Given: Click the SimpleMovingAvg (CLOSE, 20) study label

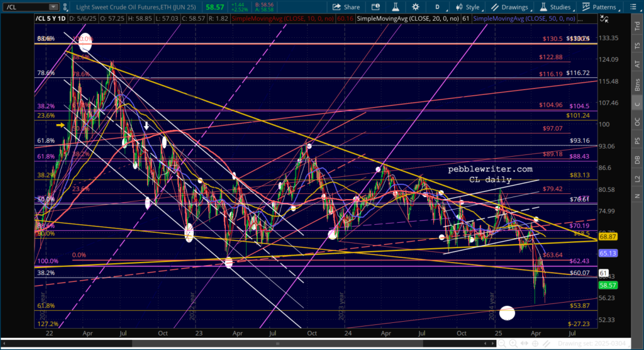Looking at the screenshot, I should coord(408,18).
